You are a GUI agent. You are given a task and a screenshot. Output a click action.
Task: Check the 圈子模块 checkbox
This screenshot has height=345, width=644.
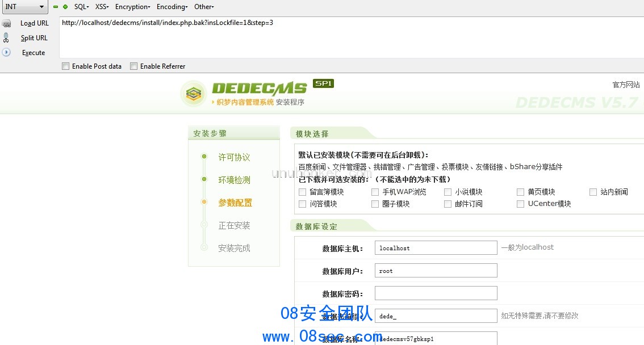(x=375, y=204)
